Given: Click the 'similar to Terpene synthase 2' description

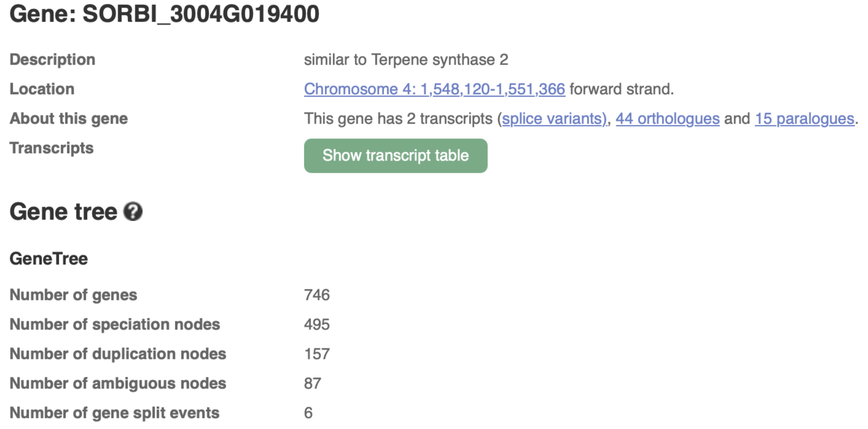Looking at the screenshot, I should click(x=406, y=60).
